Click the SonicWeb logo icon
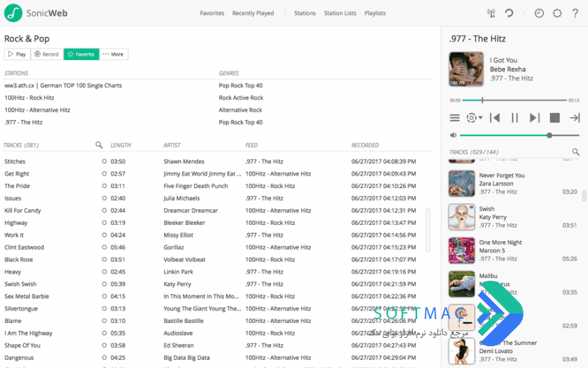 coord(13,13)
